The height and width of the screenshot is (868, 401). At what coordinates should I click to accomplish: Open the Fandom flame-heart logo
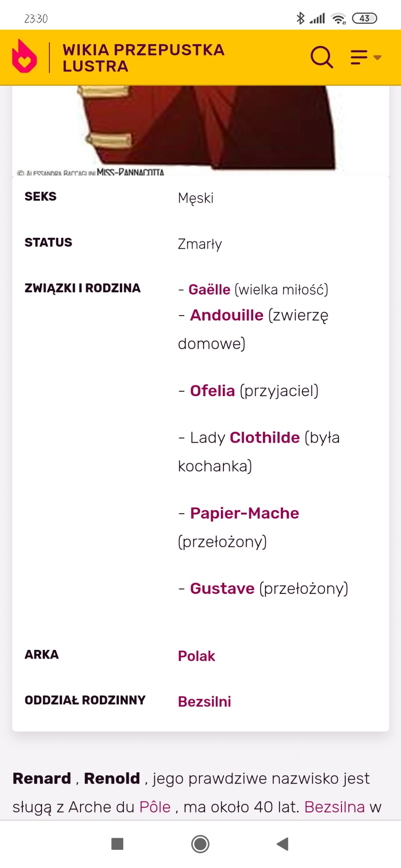(25, 57)
